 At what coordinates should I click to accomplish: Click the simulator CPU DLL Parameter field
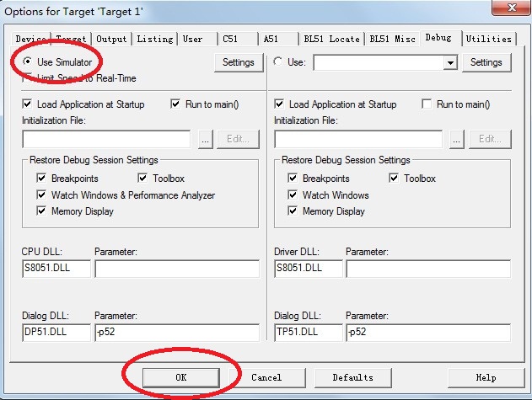(176, 269)
